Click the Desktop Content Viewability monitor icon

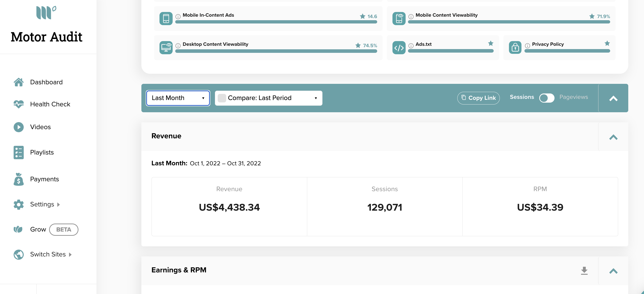[x=166, y=47]
